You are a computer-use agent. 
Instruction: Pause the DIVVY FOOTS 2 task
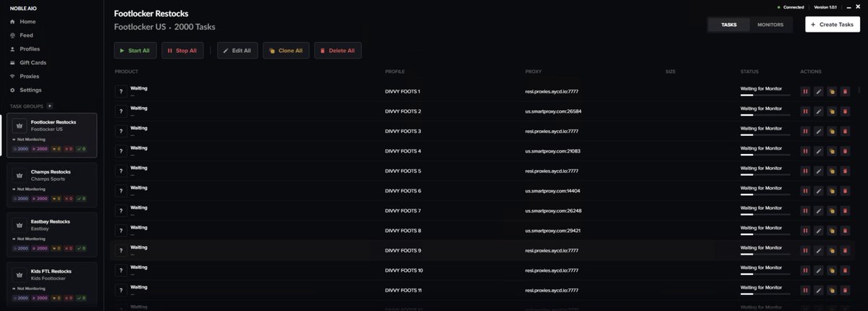805,111
